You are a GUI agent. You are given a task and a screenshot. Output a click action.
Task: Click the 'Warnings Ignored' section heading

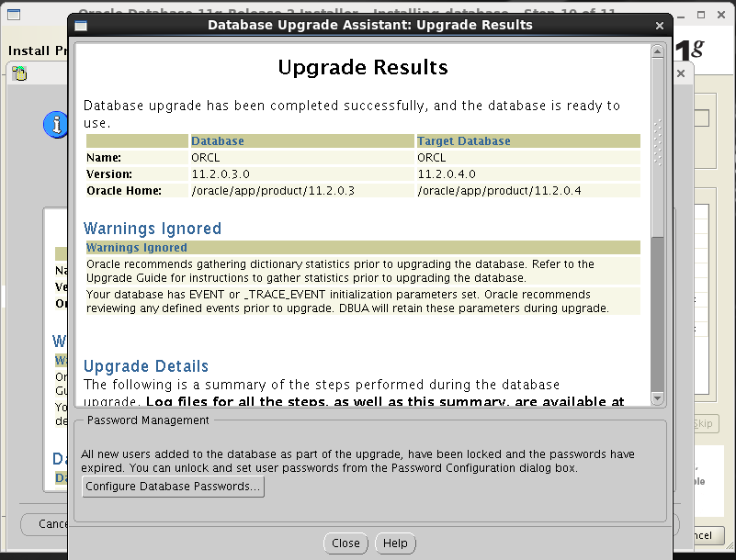[x=153, y=229]
